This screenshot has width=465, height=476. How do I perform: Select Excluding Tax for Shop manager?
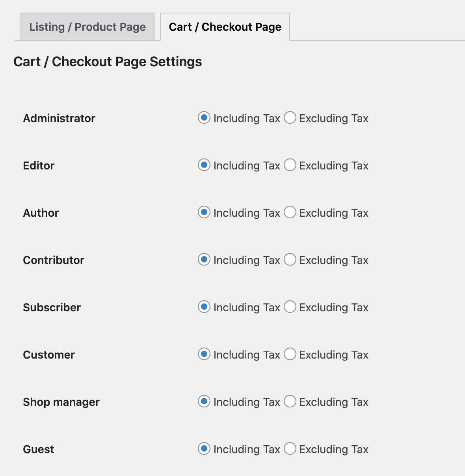pyautogui.click(x=290, y=402)
